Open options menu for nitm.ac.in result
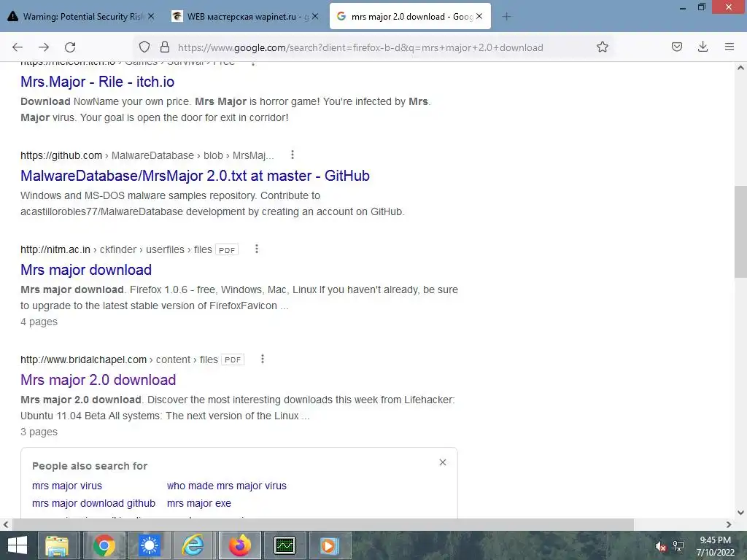747x560 pixels. (257, 249)
